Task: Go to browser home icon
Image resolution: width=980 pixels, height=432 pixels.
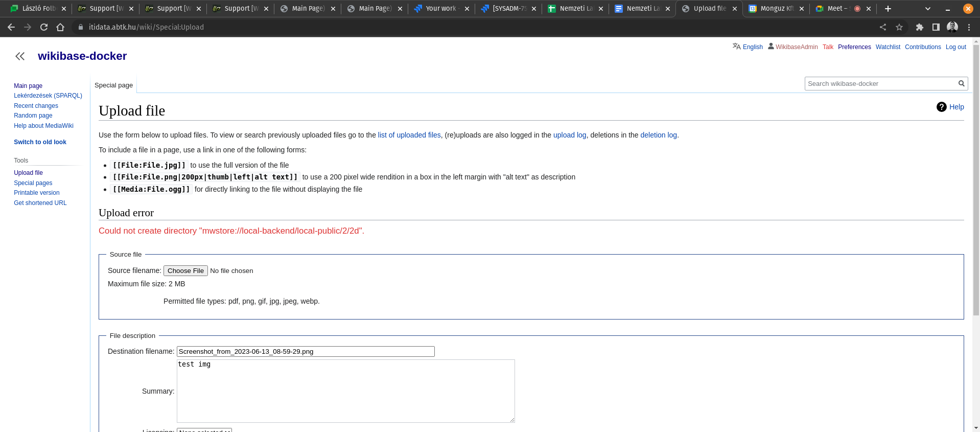Action: pos(60,27)
